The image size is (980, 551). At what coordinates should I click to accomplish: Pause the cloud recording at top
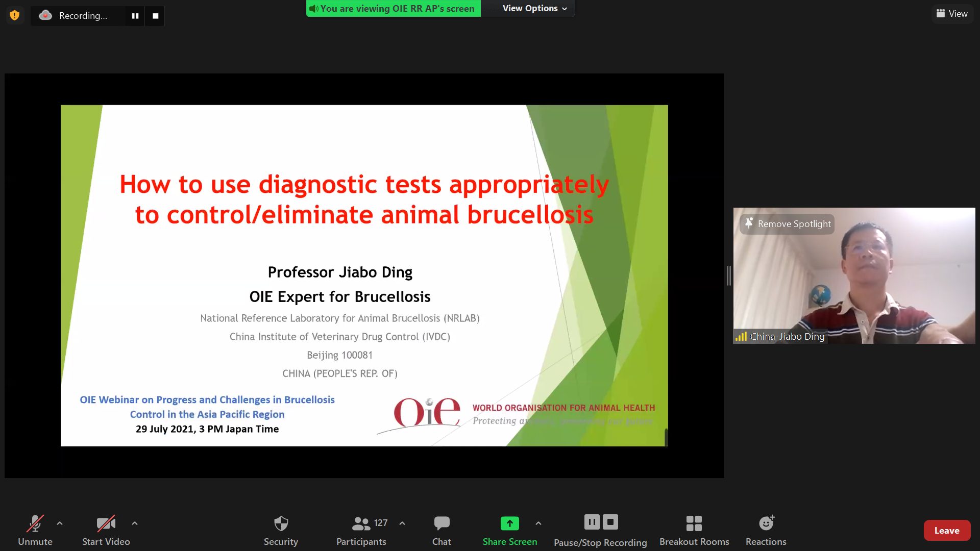tap(135, 16)
